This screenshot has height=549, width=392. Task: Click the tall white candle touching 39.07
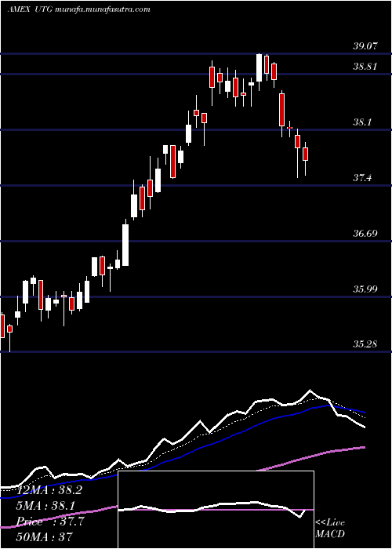[259, 72]
